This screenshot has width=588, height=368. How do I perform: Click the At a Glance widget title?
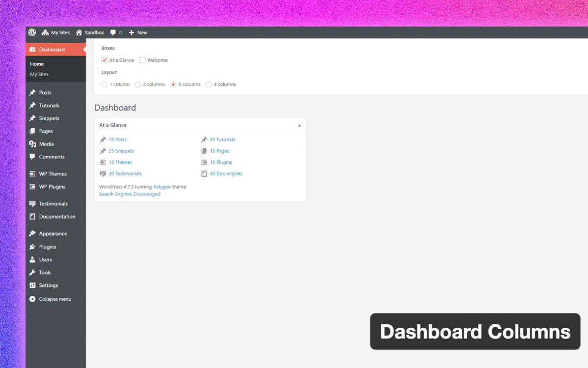pyautogui.click(x=113, y=125)
